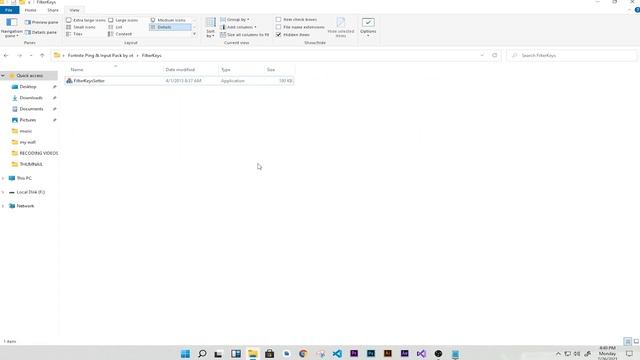The image size is (640, 360).
Task: Expand the Local Disk tree node
Action: (3, 192)
